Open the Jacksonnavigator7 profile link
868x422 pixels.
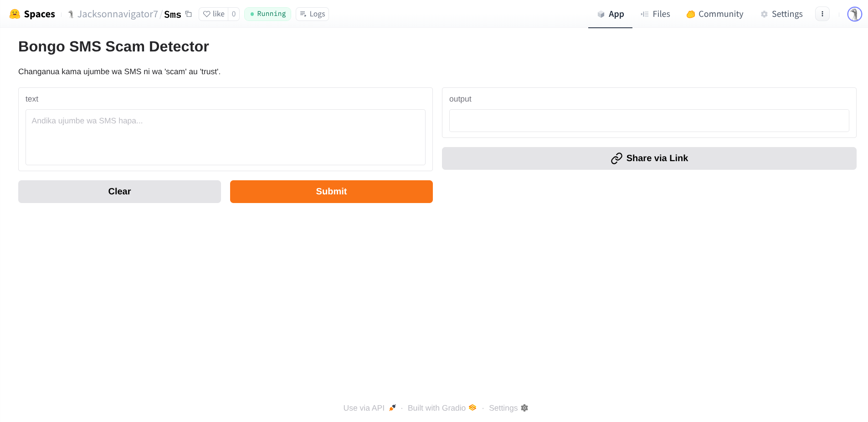pos(118,14)
